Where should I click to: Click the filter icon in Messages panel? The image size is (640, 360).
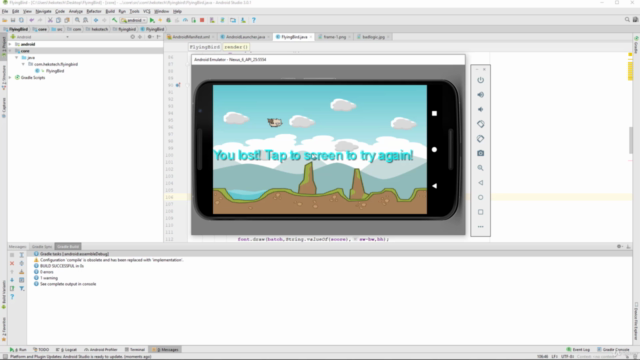coord(22,289)
